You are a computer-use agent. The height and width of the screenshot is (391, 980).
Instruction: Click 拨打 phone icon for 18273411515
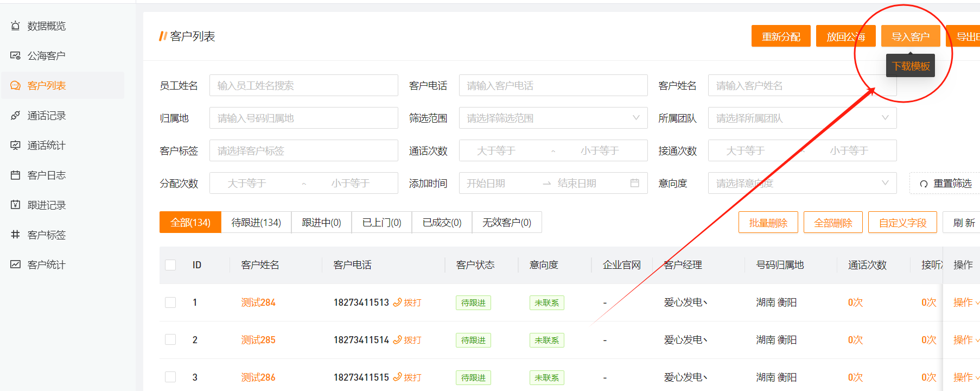[397, 377]
